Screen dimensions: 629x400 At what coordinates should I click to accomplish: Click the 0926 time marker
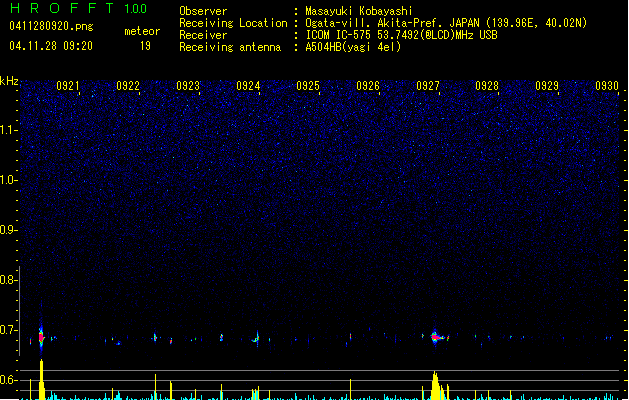pos(368,86)
